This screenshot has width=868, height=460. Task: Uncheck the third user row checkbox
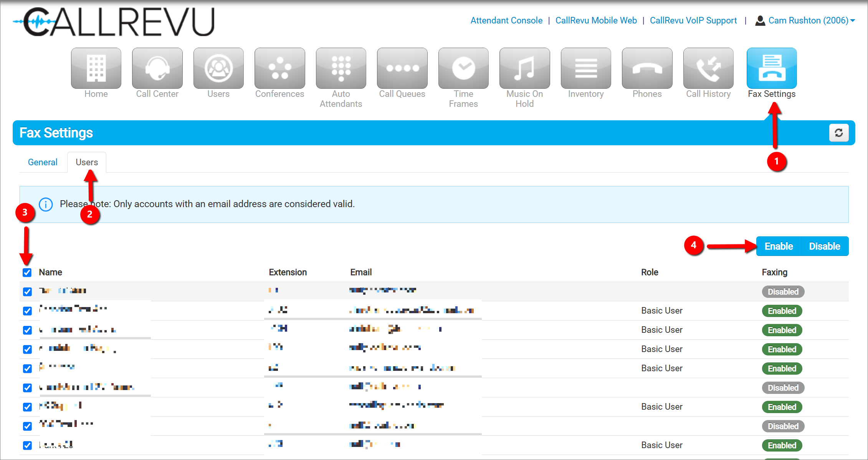27,330
